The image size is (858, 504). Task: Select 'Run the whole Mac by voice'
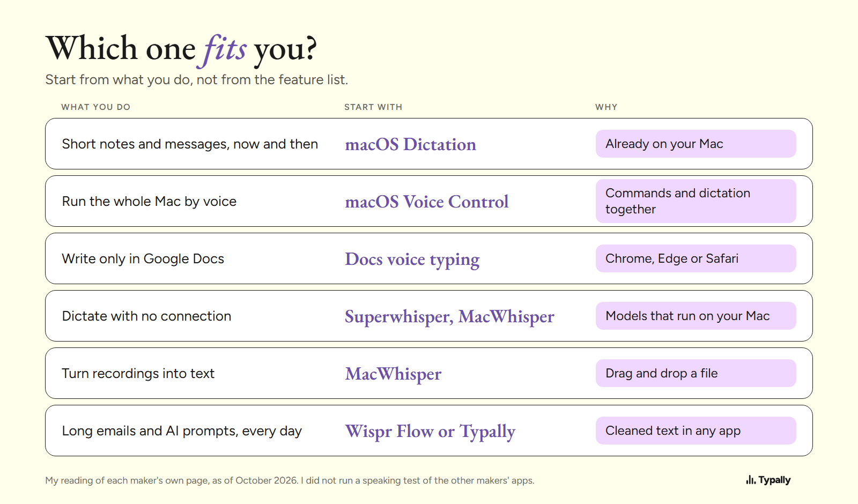(149, 202)
